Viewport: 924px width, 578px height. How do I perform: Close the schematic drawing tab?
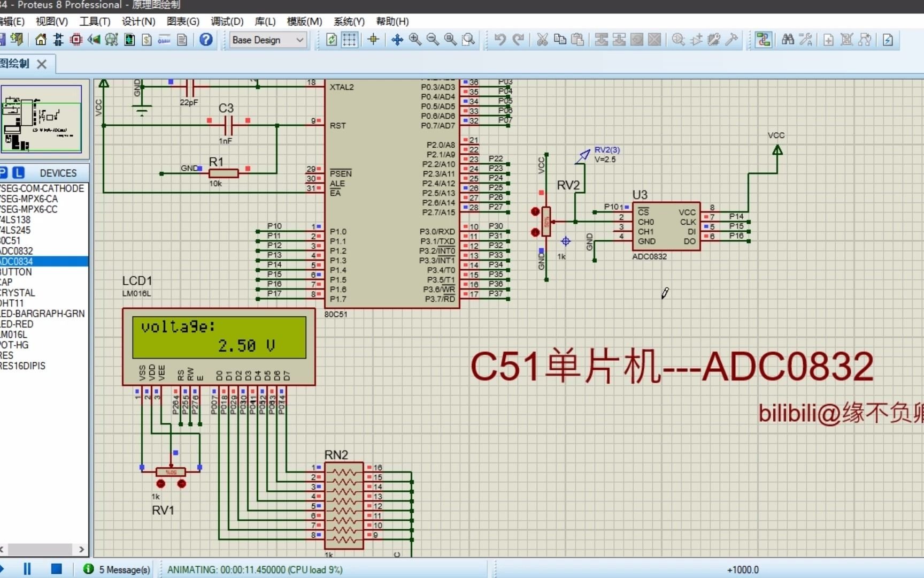pyautogui.click(x=42, y=64)
